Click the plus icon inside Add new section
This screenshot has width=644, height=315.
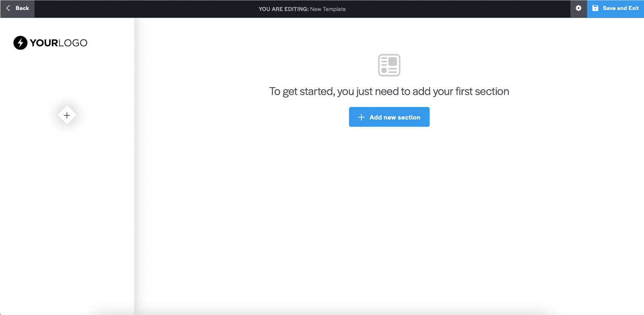tap(361, 117)
